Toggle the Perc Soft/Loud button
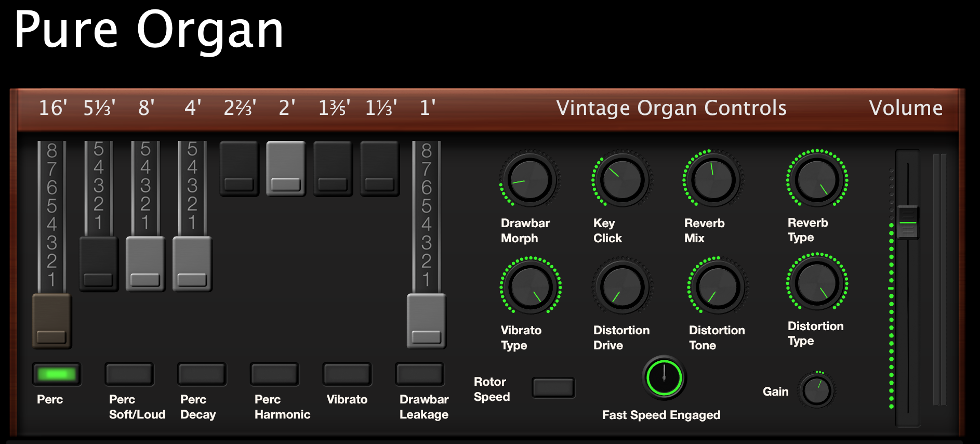Viewport: 980px width, 444px height. 129,374
